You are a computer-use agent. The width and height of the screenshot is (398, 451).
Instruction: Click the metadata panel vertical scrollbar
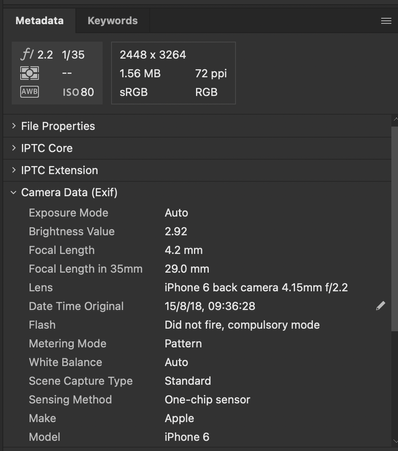pyautogui.click(x=395, y=229)
